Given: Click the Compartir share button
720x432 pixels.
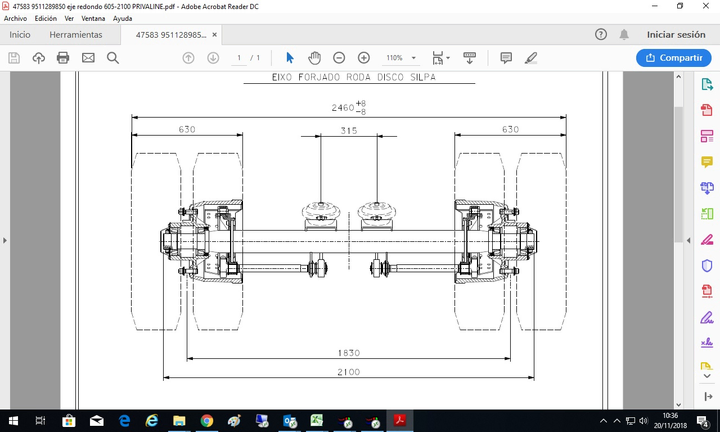Looking at the screenshot, I should (673, 58).
